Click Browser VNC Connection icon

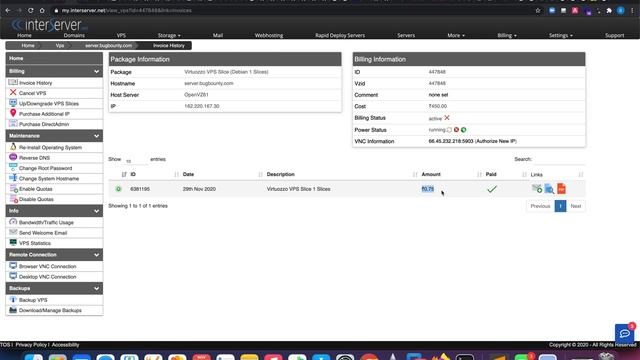[x=13, y=266]
